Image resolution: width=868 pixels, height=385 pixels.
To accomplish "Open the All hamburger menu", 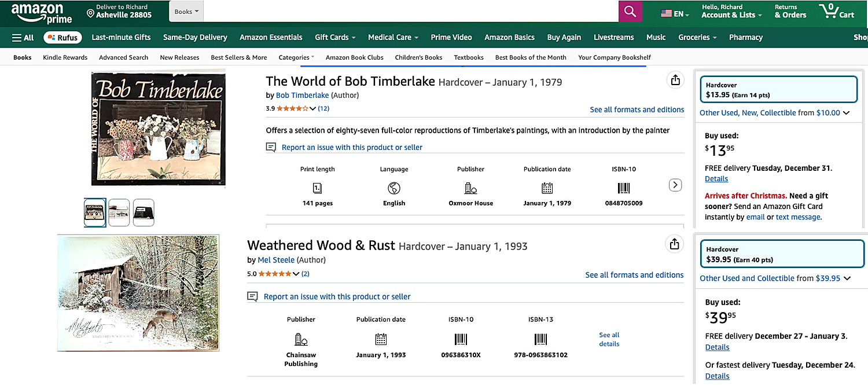I will pyautogui.click(x=23, y=38).
